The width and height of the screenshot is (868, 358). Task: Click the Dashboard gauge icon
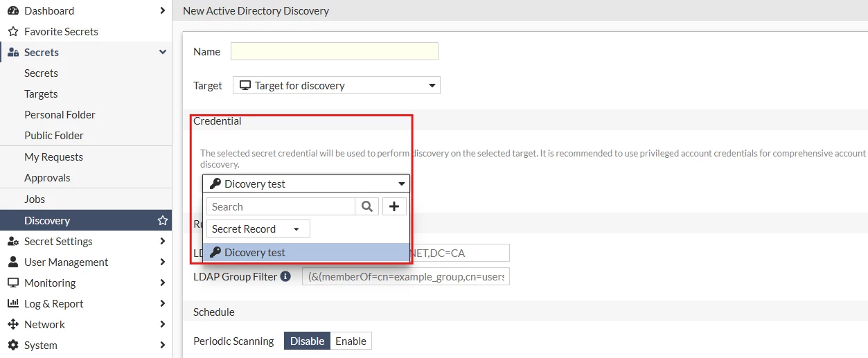click(12, 10)
